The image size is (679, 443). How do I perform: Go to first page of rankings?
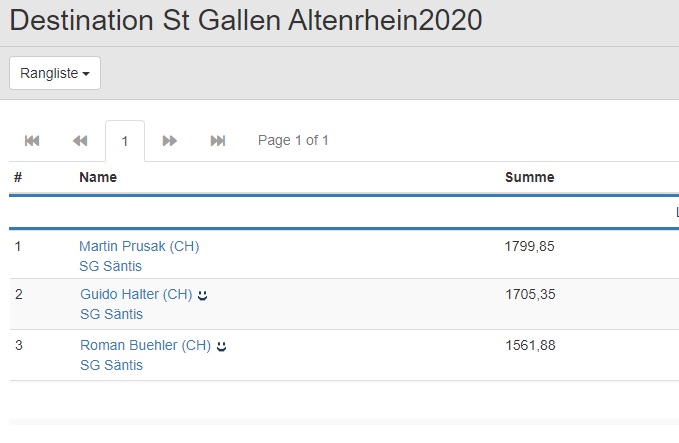coord(32,141)
